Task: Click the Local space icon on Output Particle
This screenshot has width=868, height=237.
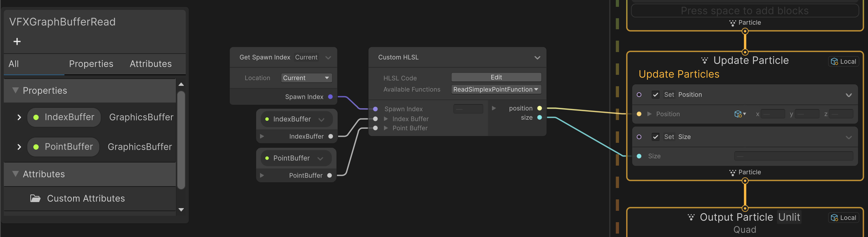Action: coord(834,218)
